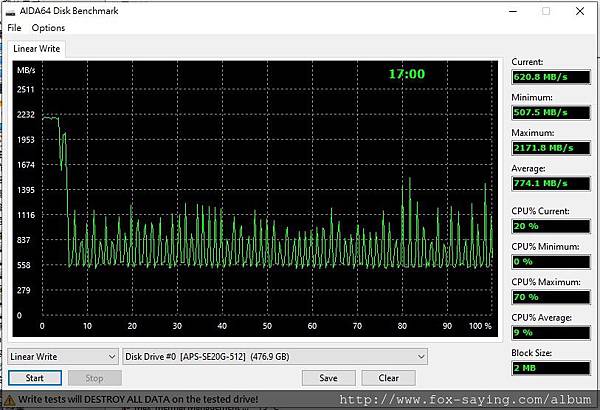The height and width of the screenshot is (410, 600).
Task: Click the Start button
Action: [x=35, y=378]
